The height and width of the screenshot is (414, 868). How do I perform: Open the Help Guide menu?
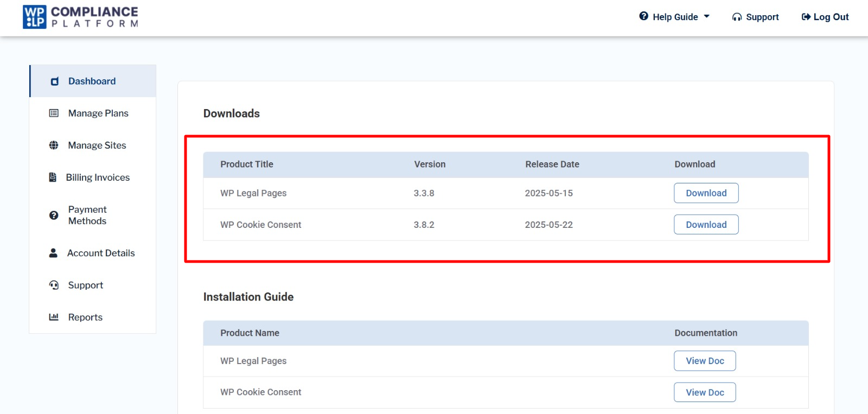[674, 17]
